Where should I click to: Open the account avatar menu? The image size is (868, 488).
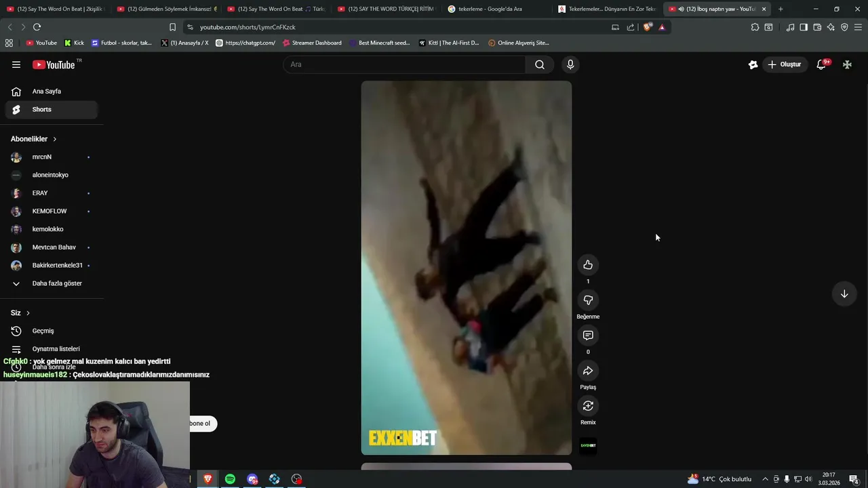click(x=847, y=64)
